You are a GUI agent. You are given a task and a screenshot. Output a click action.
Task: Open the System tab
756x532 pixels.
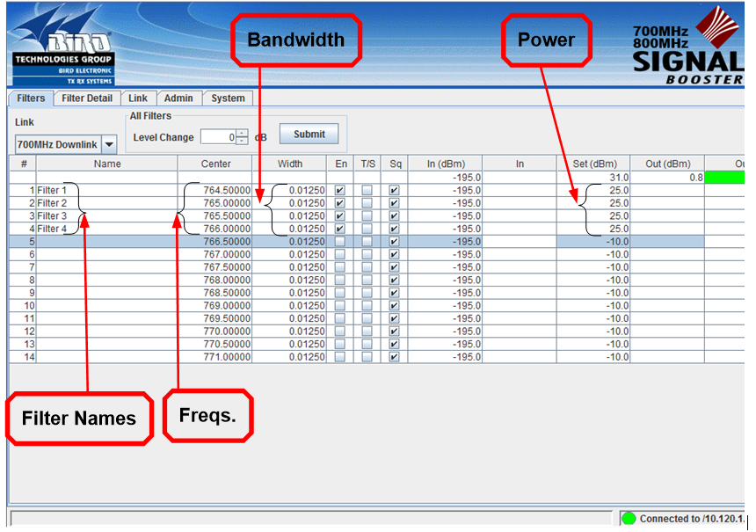pyautogui.click(x=228, y=98)
